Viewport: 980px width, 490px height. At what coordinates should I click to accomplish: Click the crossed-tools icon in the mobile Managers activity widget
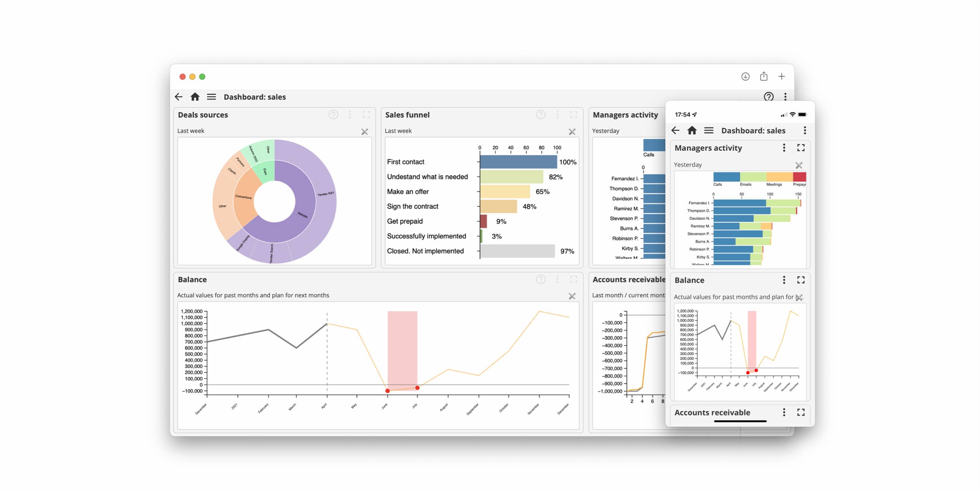click(x=798, y=165)
